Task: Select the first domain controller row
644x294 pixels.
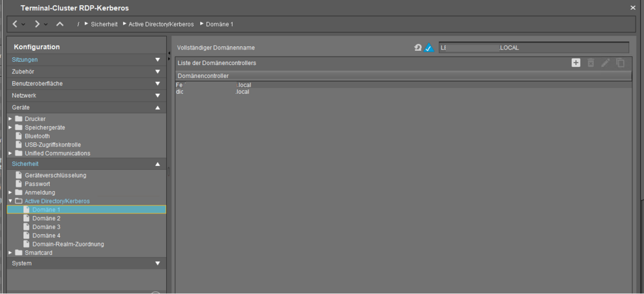Action: click(x=213, y=85)
